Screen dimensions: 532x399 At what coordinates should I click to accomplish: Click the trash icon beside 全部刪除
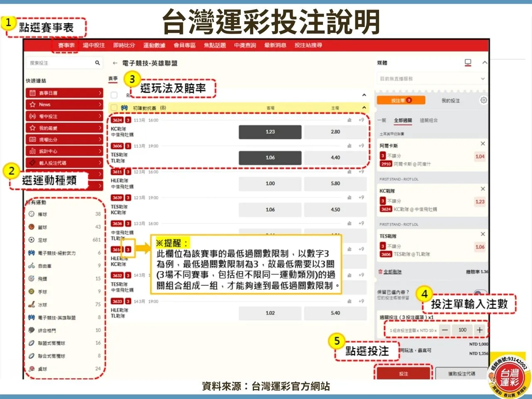coord(380,272)
